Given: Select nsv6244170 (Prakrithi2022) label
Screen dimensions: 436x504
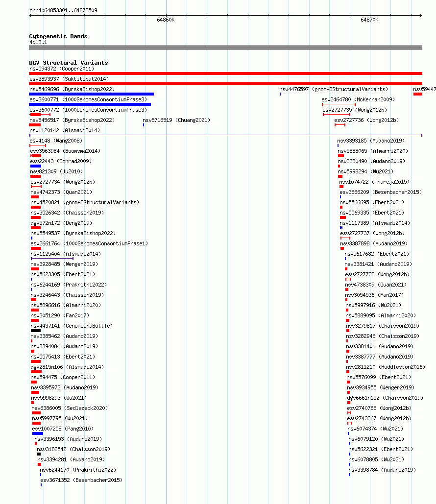Looking at the screenshot, I should (78, 470).
